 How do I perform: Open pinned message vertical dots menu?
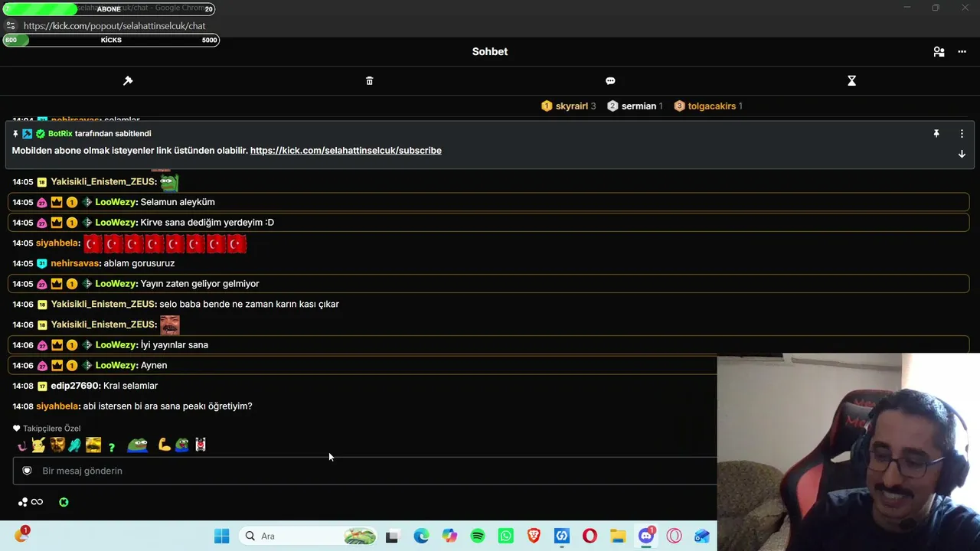pos(962,134)
